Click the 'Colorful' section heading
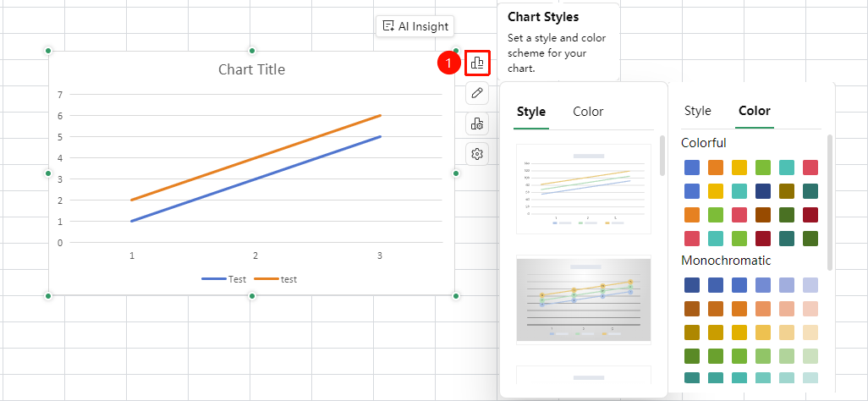 point(704,143)
